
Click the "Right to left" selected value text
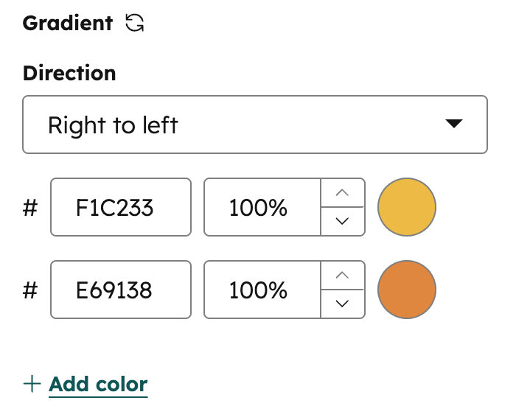point(113,125)
